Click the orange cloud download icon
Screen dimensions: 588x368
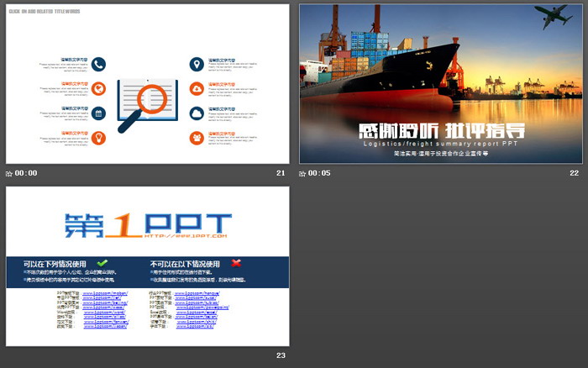coord(196,88)
